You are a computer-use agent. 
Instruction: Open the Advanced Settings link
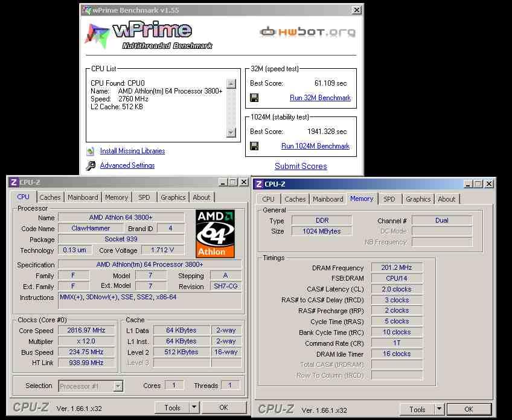point(127,165)
